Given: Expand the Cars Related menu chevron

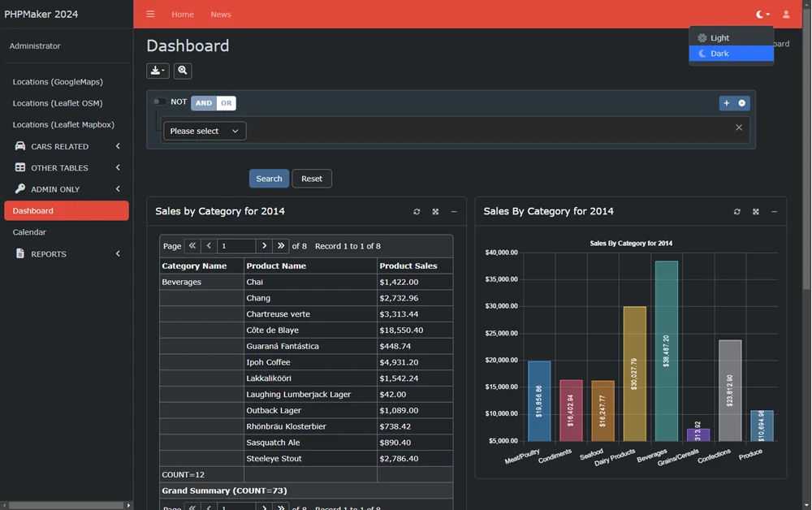Looking at the screenshot, I should (118, 146).
